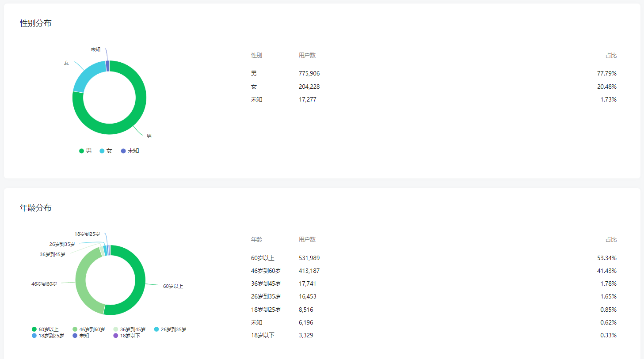644x359 pixels.
Task: Click the 1.65% percentage cell
Action: click(x=608, y=296)
